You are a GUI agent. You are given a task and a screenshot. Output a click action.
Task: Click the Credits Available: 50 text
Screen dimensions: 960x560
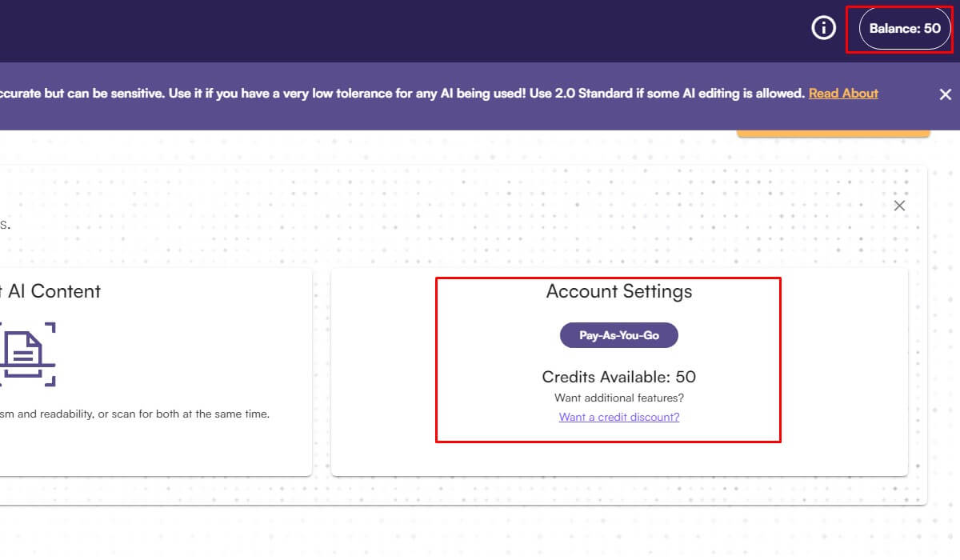pos(618,376)
